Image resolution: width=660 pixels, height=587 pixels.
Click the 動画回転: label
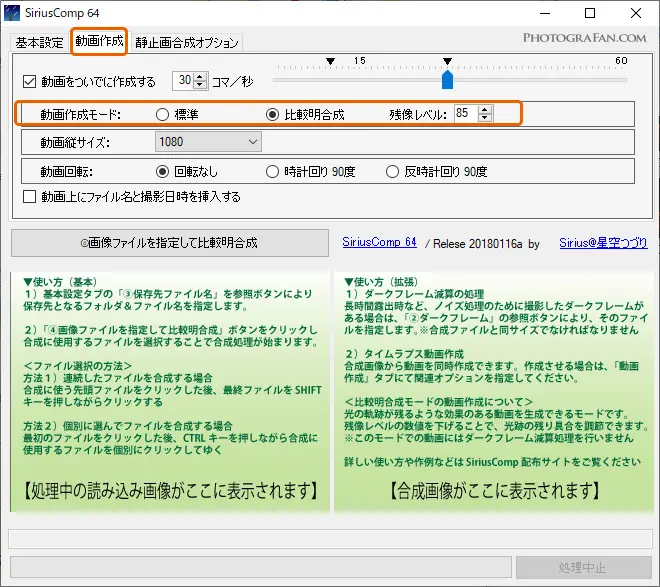click(x=67, y=172)
